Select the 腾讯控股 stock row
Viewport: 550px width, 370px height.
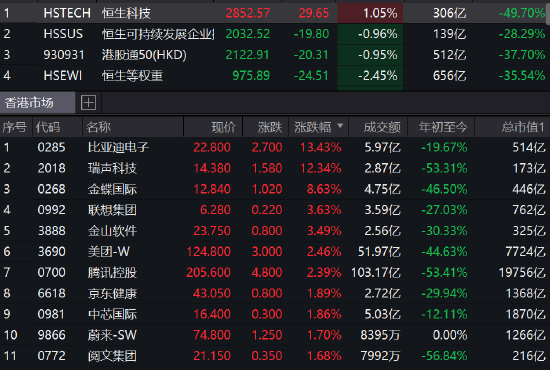coord(275,273)
